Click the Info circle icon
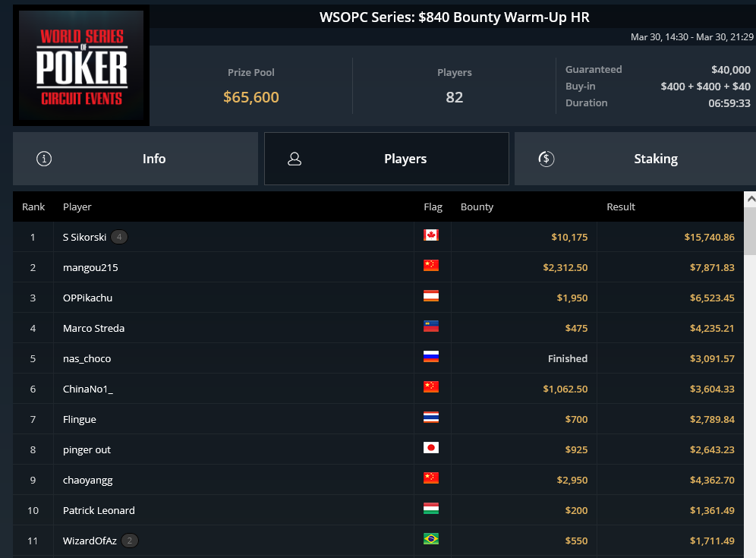The image size is (756, 558). pos(44,159)
